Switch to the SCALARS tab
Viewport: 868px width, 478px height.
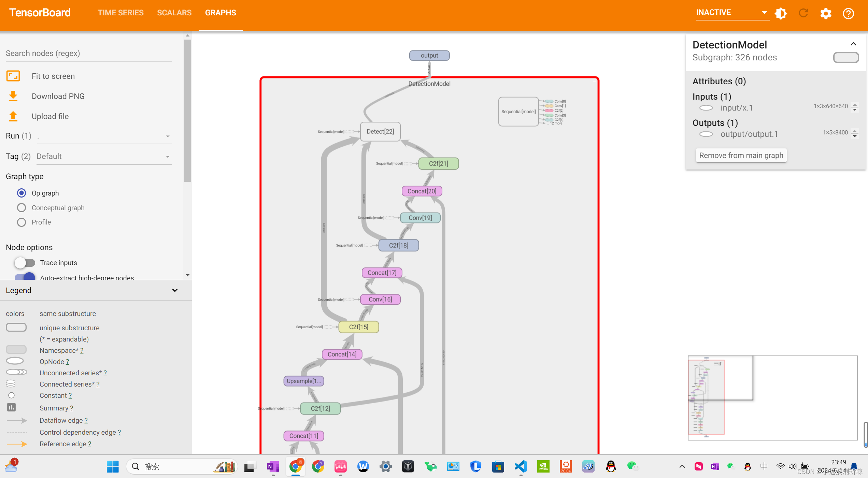174,13
